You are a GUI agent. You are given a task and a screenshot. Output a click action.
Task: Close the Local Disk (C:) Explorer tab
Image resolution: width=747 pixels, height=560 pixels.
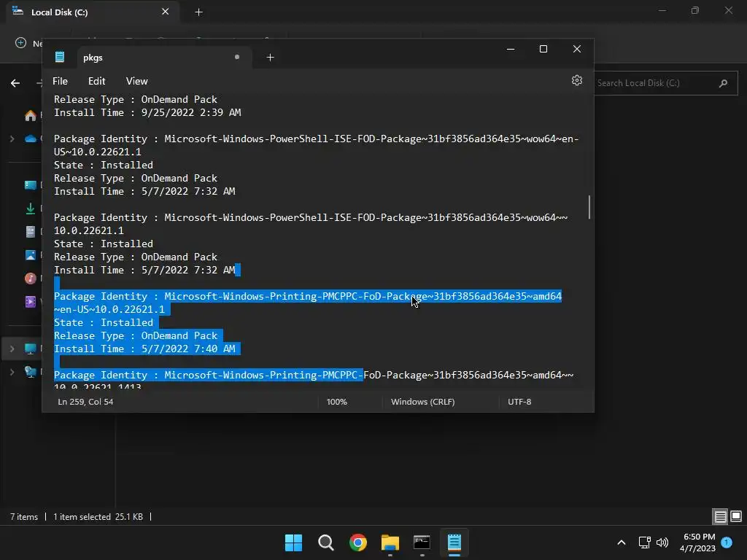coord(166,12)
